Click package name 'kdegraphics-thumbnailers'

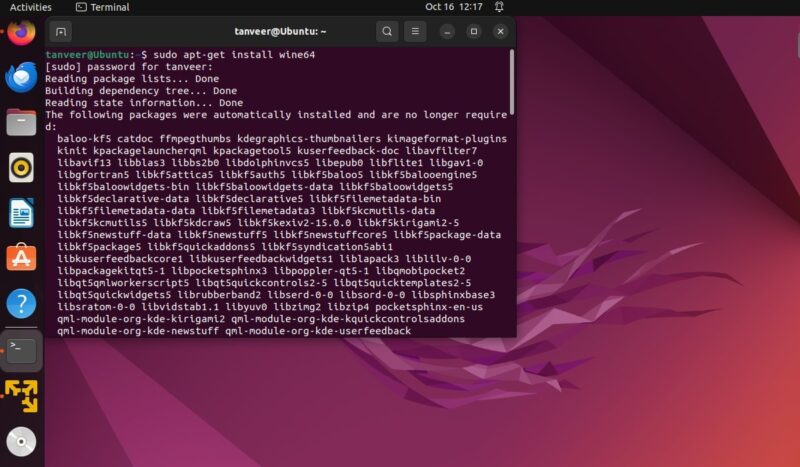309,139
